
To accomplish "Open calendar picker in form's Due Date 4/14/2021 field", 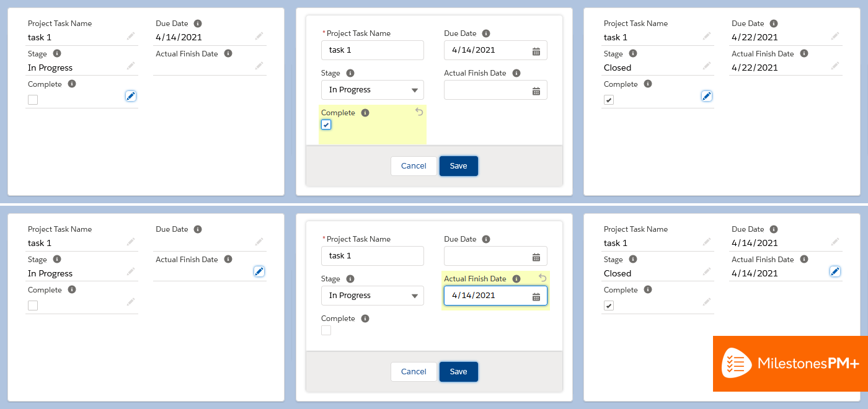I will point(536,51).
